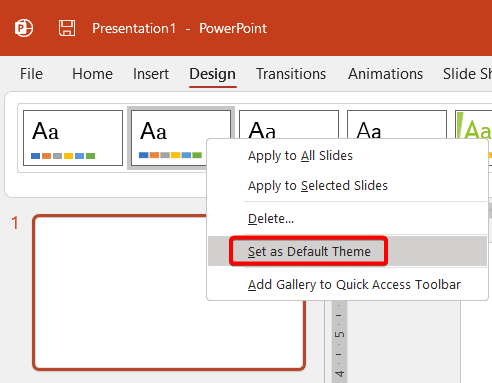Select the fourth theme thumbnail in the gallery
Image resolution: width=492 pixels, height=383 pixels.
(x=397, y=125)
